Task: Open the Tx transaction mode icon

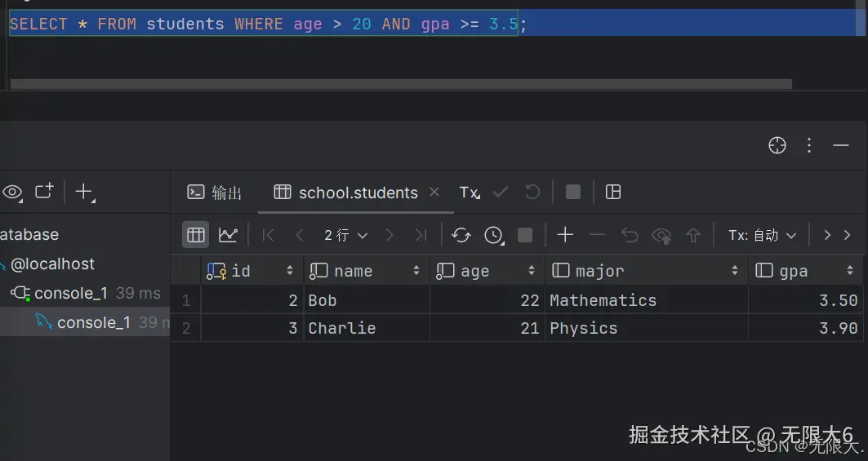Action: [470, 192]
